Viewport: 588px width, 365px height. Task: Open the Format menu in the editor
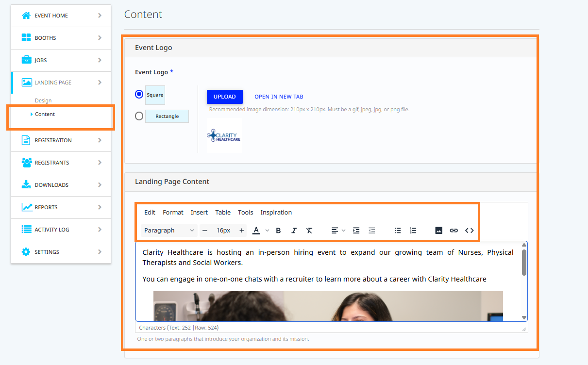tap(173, 213)
